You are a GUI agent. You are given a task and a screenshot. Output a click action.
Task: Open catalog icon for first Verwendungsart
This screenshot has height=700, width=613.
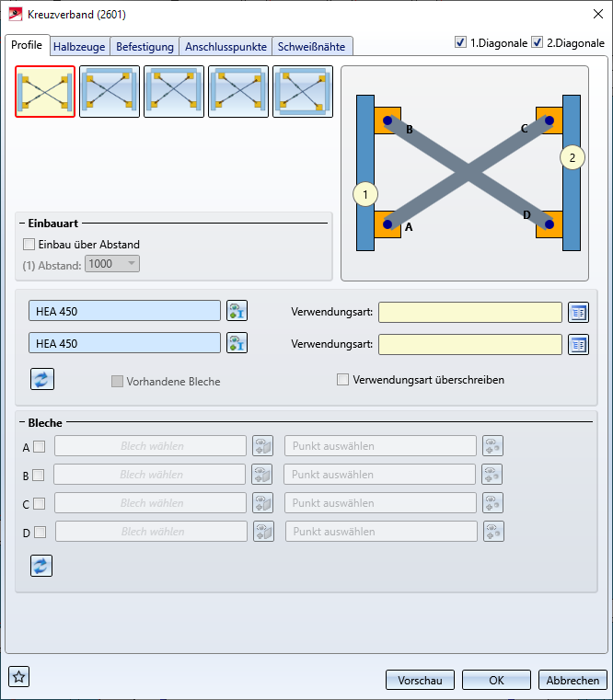pos(578,312)
